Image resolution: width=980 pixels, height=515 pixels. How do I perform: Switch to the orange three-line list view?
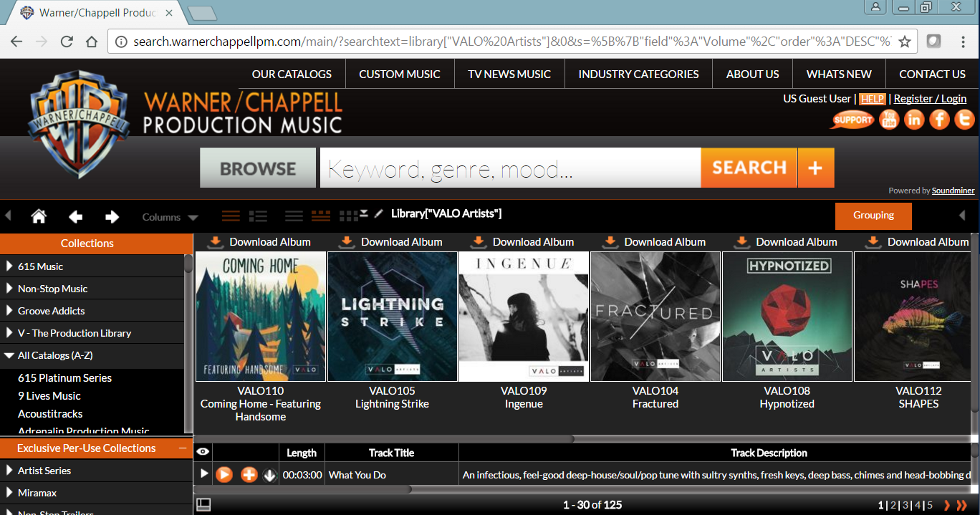click(x=231, y=216)
